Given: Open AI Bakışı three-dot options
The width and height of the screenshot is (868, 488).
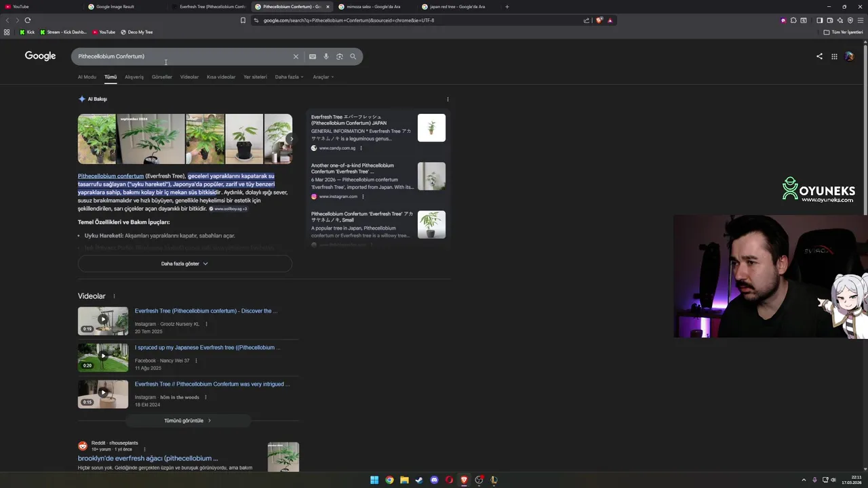Looking at the screenshot, I should 448,99.
